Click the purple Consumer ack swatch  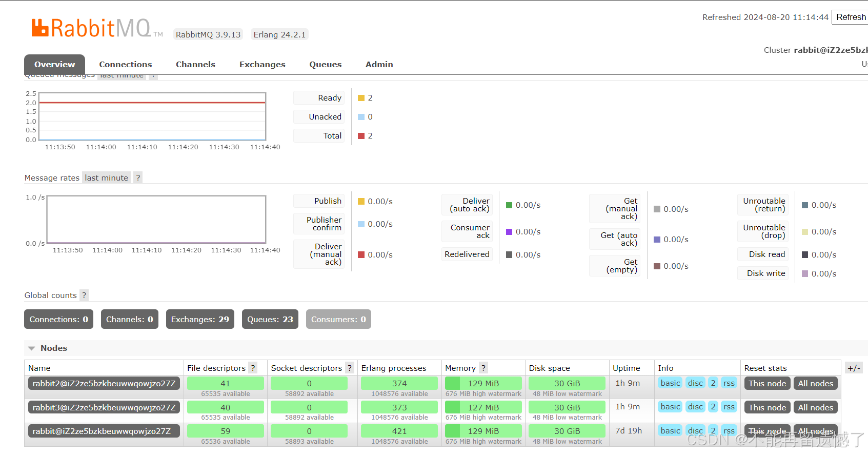(509, 232)
